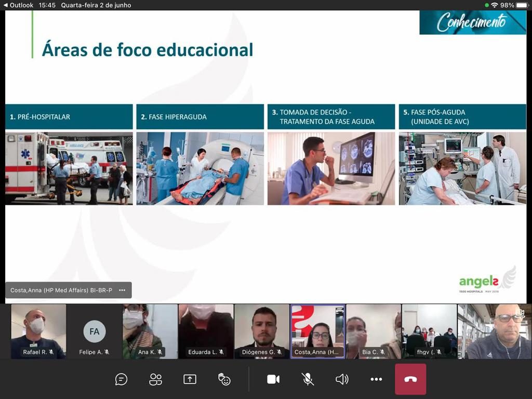Image resolution: width=532 pixels, height=399 pixels.
Task: Select Rafael R. video tile
Action: pyautogui.click(x=38, y=331)
